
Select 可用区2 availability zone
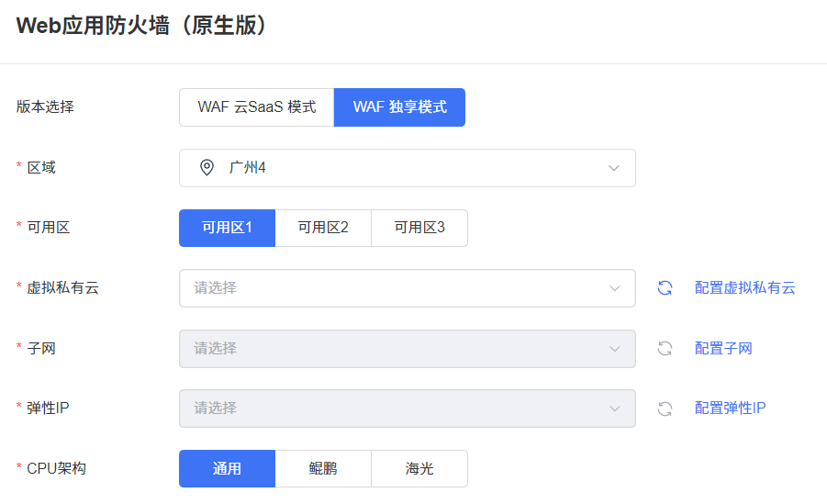(323, 228)
